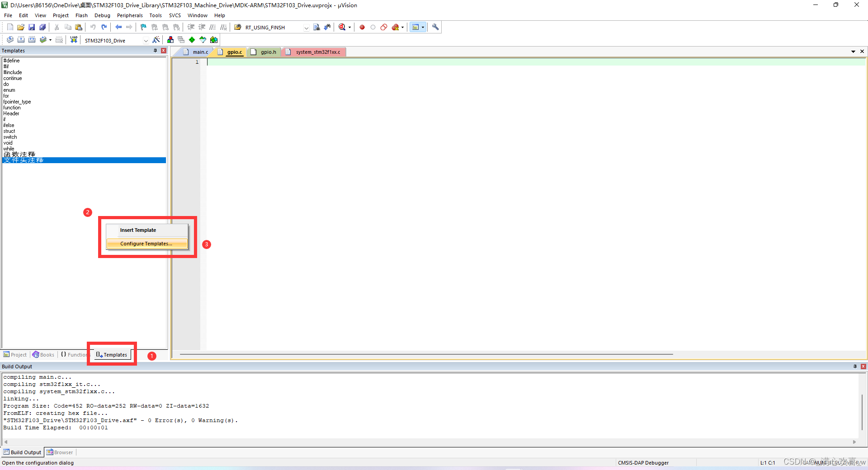Switch to the Books panel tab
The height and width of the screenshot is (470, 868).
[43, 355]
